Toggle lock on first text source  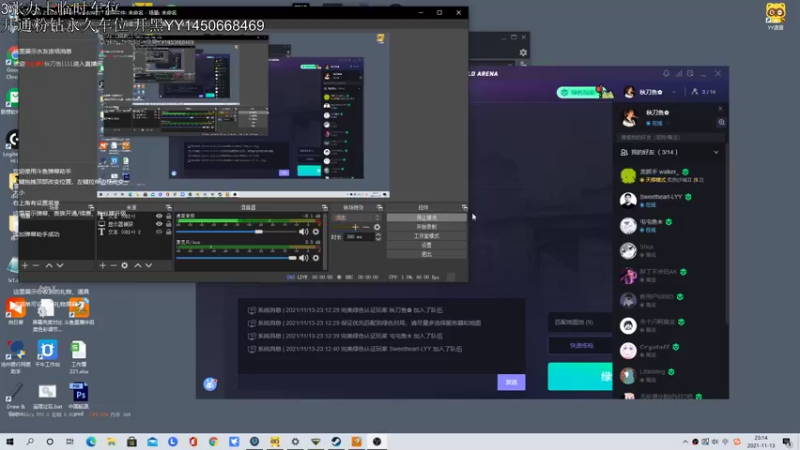(x=168, y=216)
